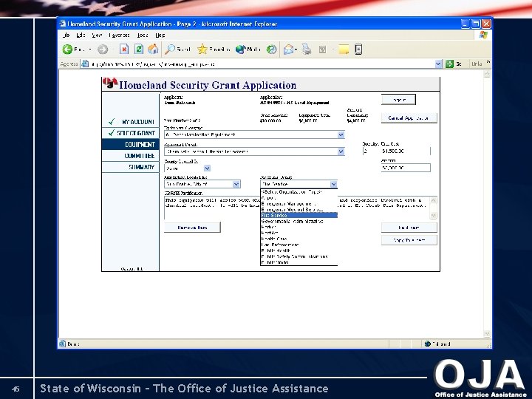Click the last toolbar icon after Discuss

tap(358, 50)
